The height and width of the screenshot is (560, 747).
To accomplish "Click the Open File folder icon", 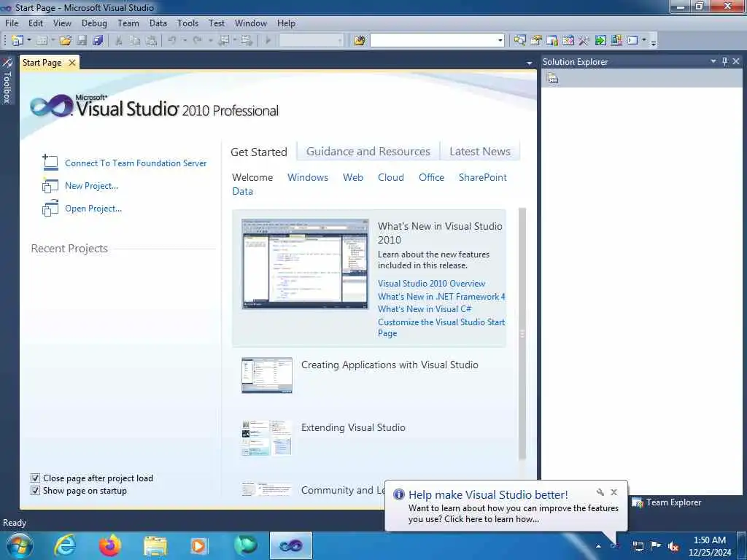I will 65,41.
